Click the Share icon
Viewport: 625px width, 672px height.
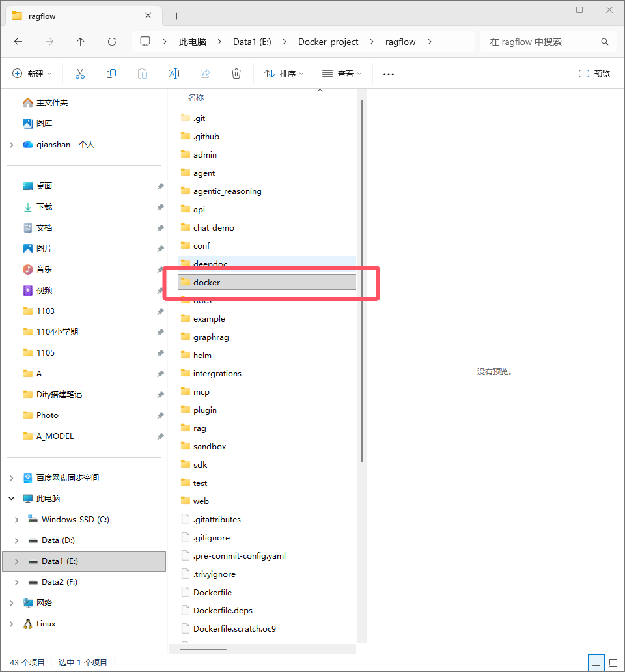point(205,74)
